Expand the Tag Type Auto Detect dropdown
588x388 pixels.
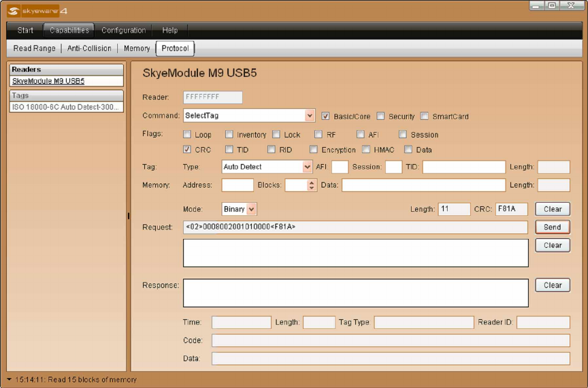[x=308, y=167]
